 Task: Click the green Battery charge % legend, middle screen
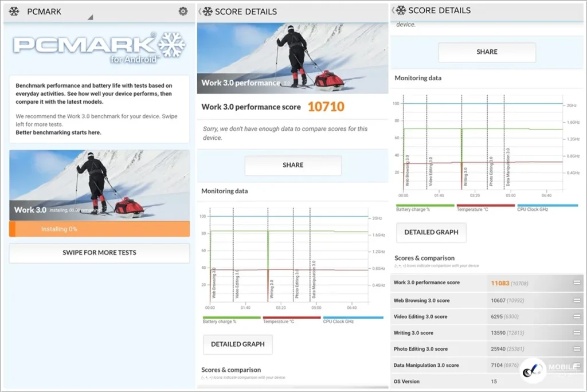point(232,320)
